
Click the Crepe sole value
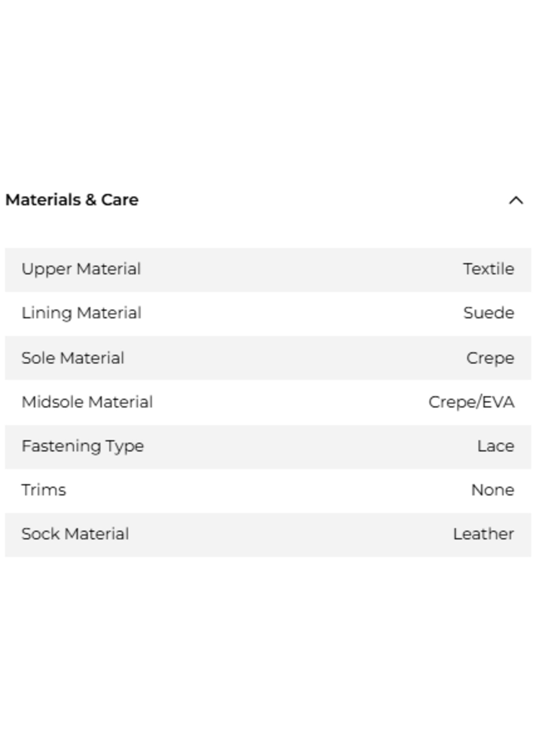click(490, 358)
